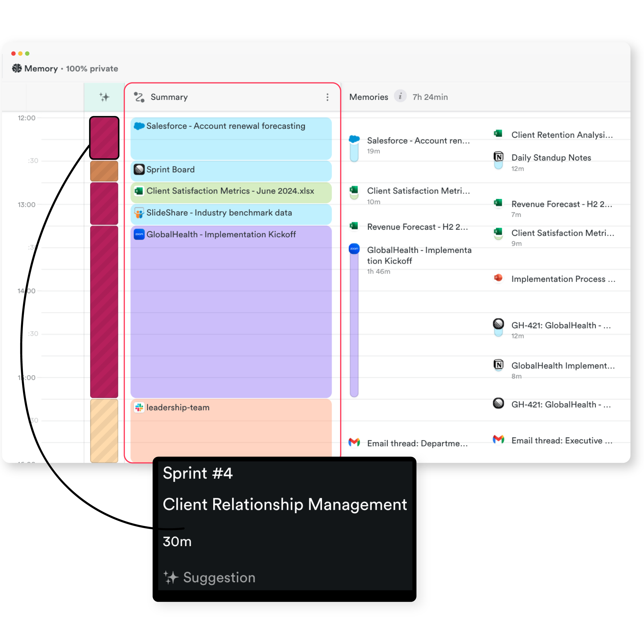
Task: Click the Summary route icon
Action: coord(139,97)
